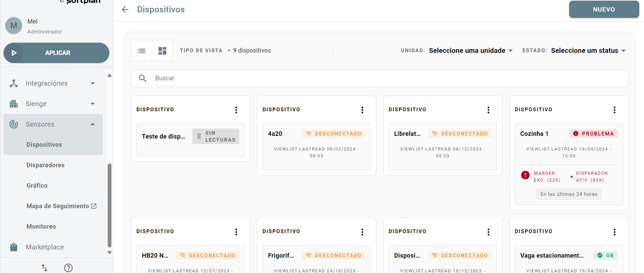The width and height of the screenshot is (644, 273).
Task: Click the En las últimas 24 horas chip
Action: [569, 194]
